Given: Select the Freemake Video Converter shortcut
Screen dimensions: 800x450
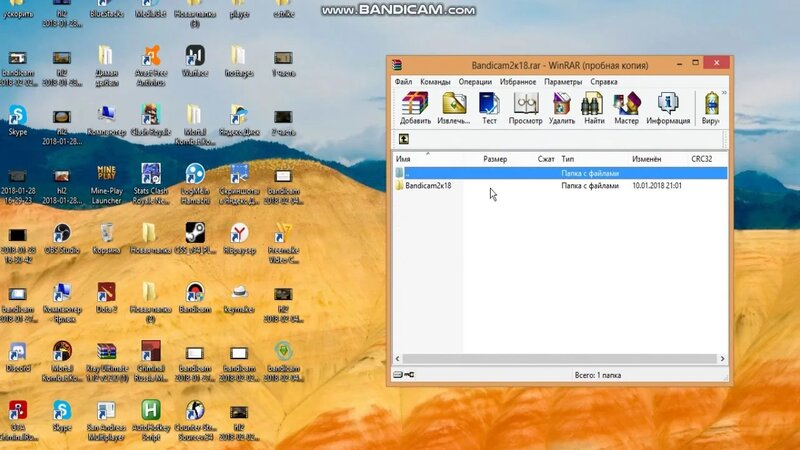Looking at the screenshot, I should (x=283, y=244).
